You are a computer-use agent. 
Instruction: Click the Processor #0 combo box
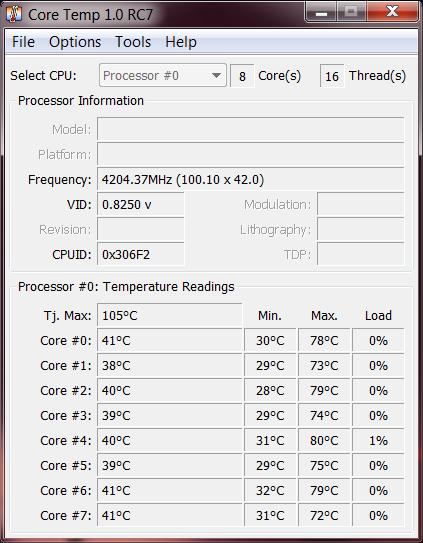(162, 75)
